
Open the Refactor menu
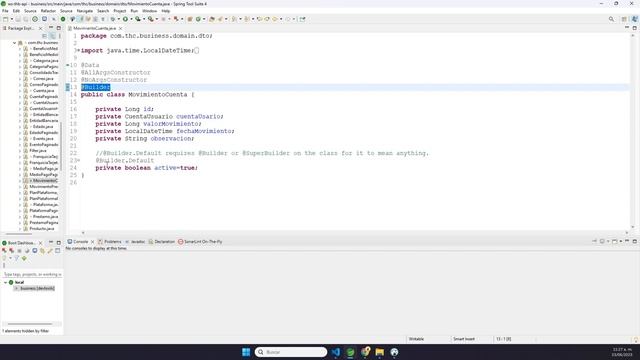(x=48, y=11)
